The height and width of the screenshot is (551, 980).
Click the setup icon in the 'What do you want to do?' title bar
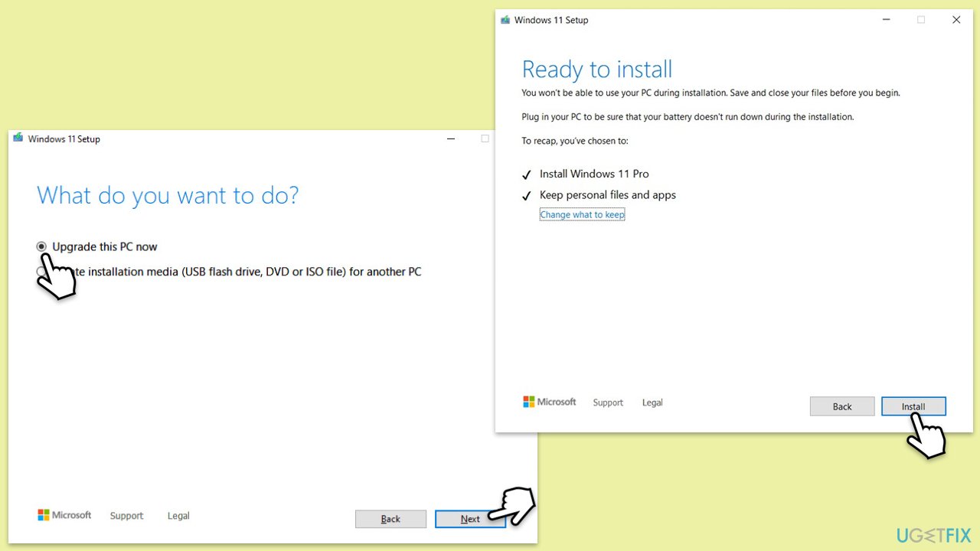[x=18, y=139]
